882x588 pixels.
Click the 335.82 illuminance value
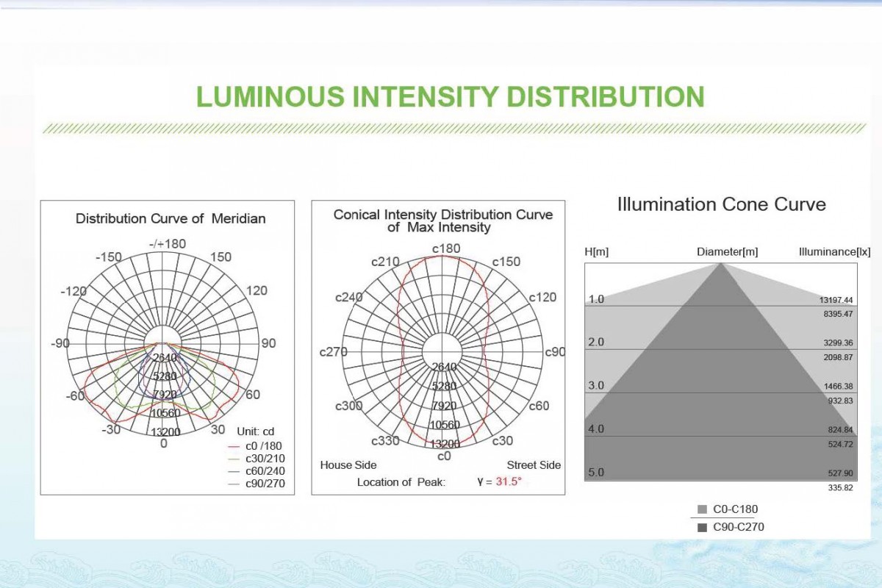pos(839,487)
